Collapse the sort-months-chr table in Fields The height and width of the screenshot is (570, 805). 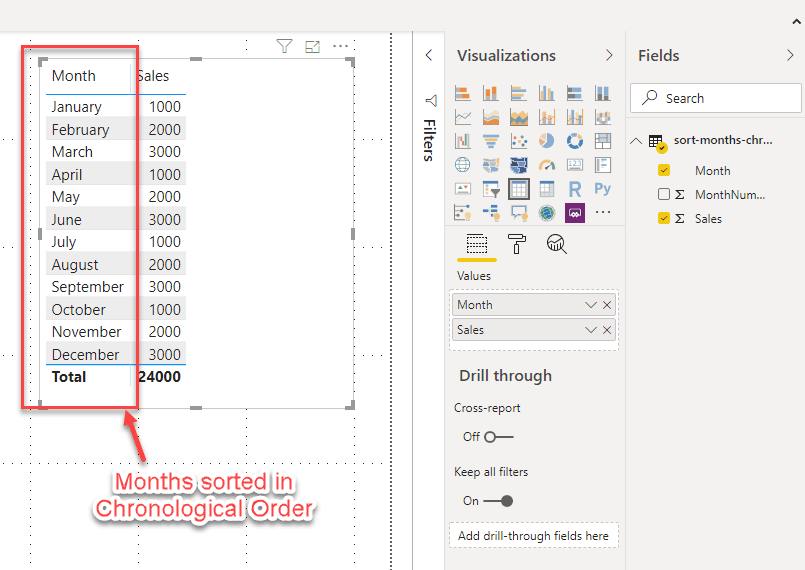point(636,141)
